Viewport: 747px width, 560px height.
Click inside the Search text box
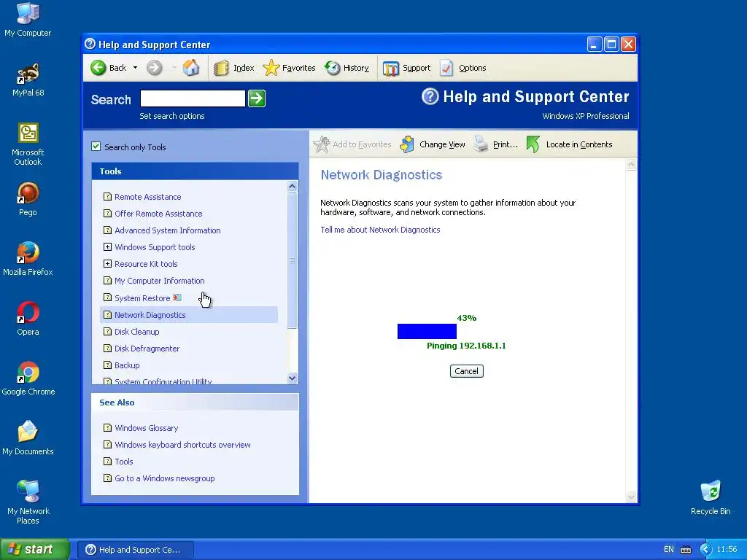pyautogui.click(x=193, y=98)
